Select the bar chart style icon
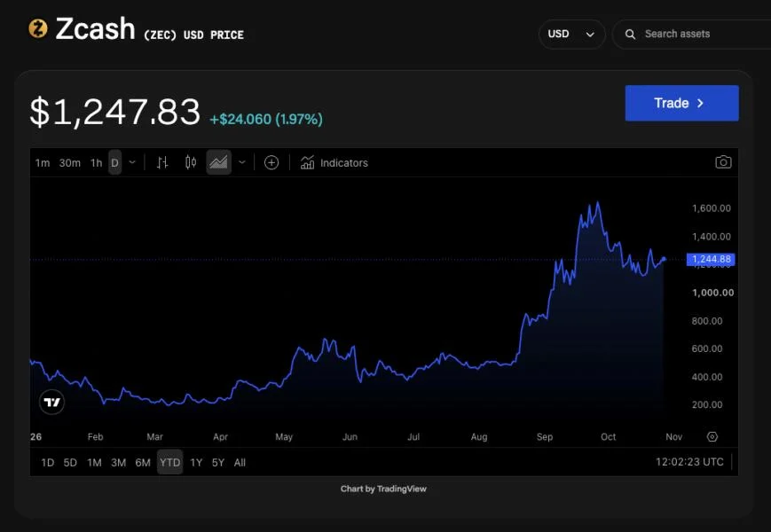The height and width of the screenshot is (532, 771). click(162, 162)
